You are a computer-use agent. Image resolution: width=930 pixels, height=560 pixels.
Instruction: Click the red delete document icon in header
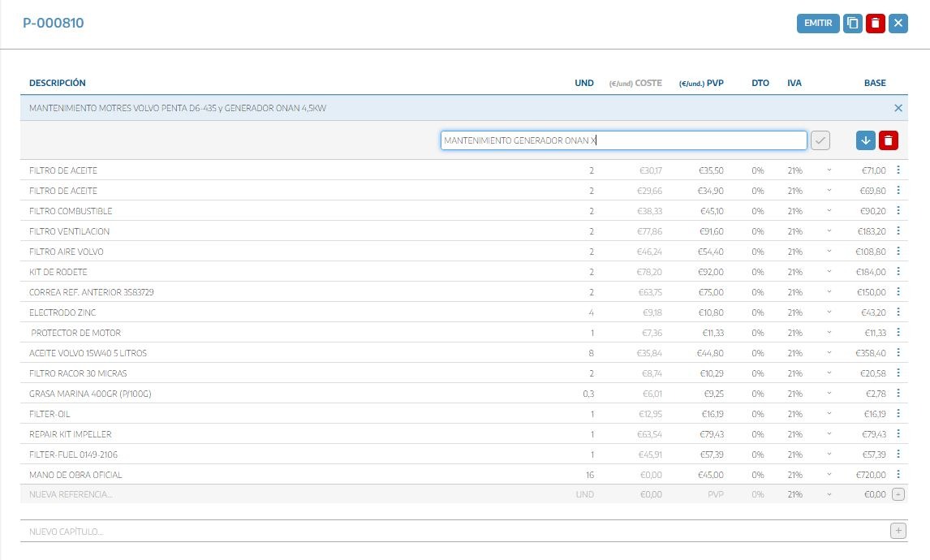coord(875,24)
